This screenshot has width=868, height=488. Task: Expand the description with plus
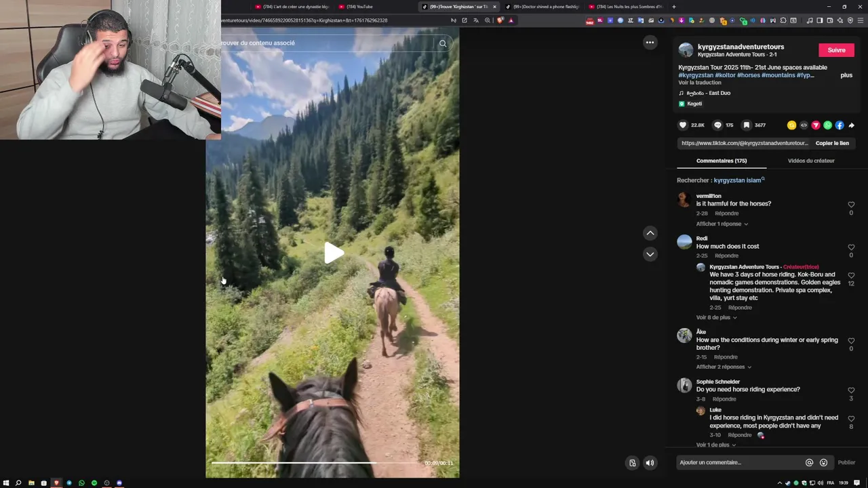click(x=846, y=75)
